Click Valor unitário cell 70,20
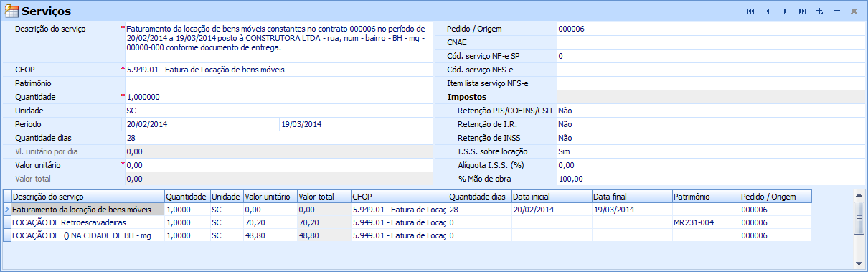Image resolution: width=868 pixels, height=272 pixels. [x=270, y=222]
